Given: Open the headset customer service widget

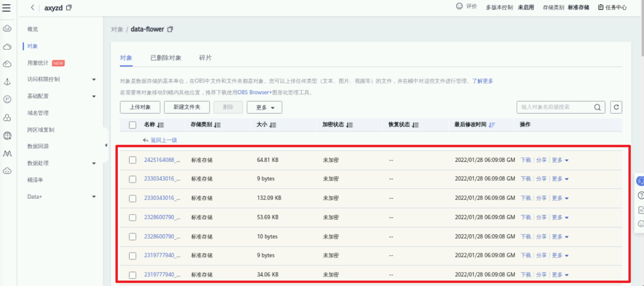Looking at the screenshot, I should [x=641, y=181].
